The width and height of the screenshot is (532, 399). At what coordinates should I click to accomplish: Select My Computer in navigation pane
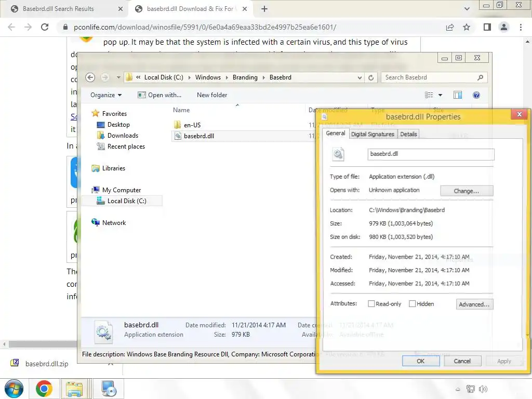tap(122, 190)
